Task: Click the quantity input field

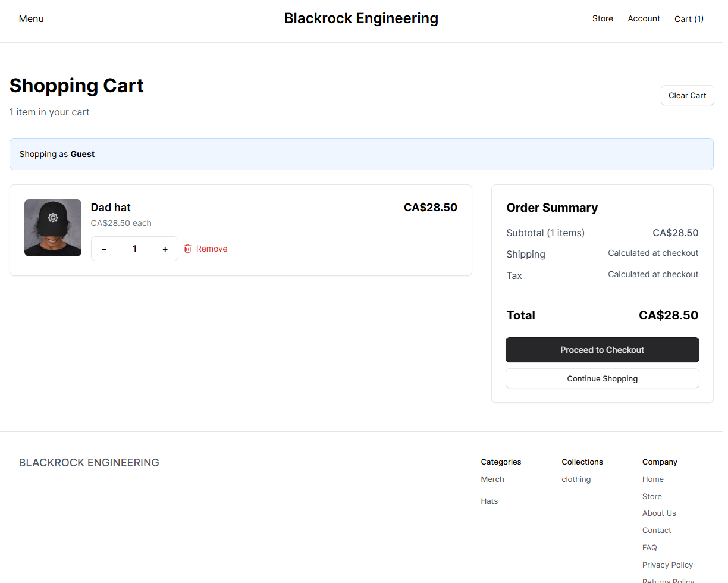Action: pyautogui.click(x=134, y=249)
